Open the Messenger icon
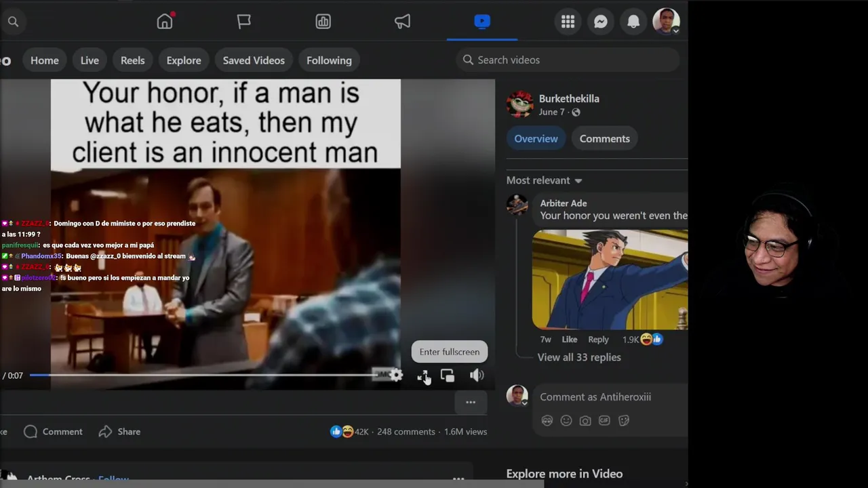Viewport: 868px width, 488px height. (x=601, y=22)
